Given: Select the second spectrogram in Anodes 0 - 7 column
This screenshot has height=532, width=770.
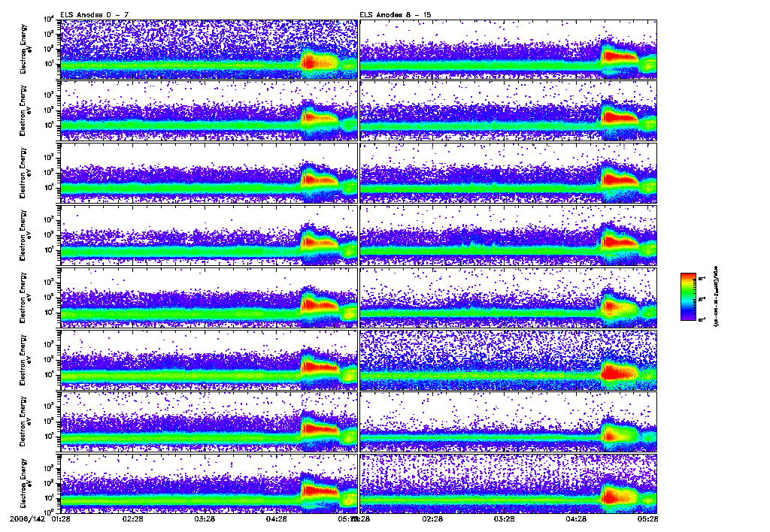Looking at the screenshot, I should pyautogui.click(x=209, y=111).
